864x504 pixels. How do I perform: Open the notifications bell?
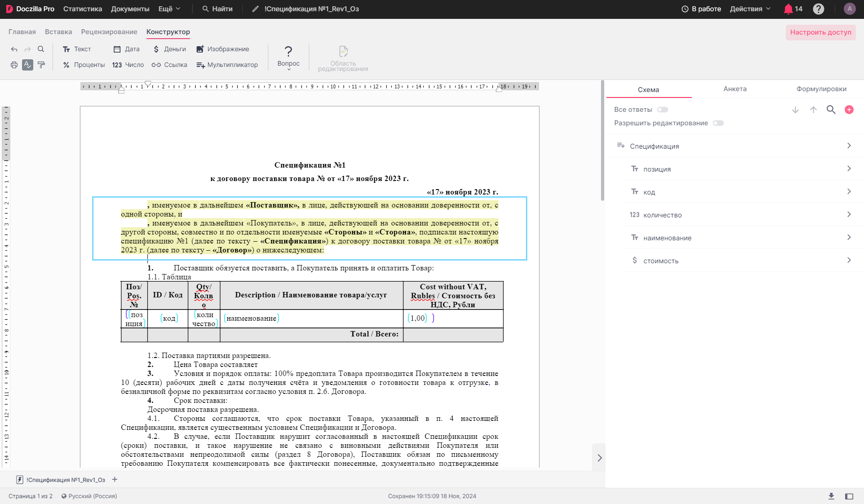793,9
